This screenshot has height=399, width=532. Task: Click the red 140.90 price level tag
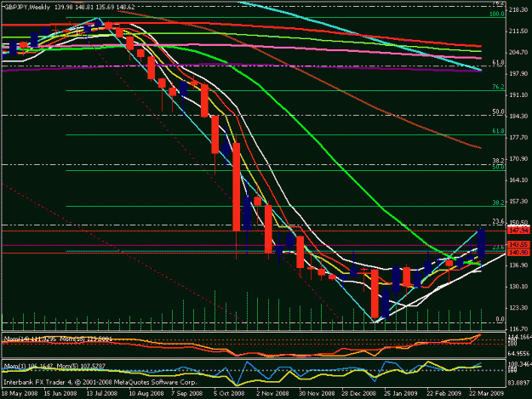pyautogui.click(x=518, y=252)
